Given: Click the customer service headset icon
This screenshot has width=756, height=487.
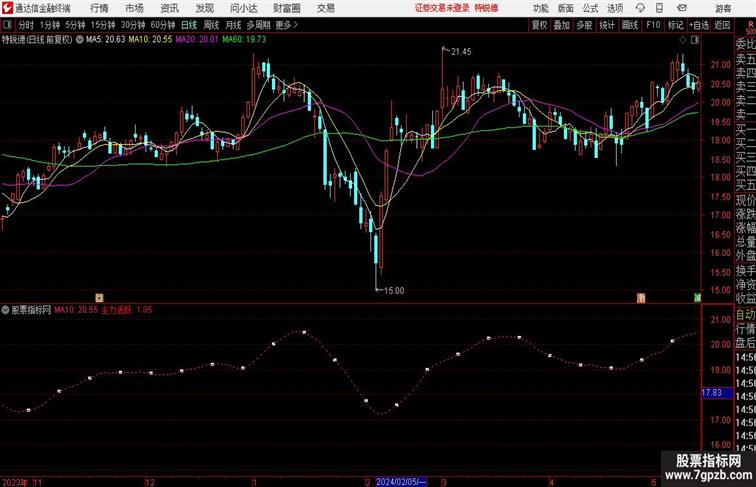Looking at the screenshot, I should tap(640, 8).
